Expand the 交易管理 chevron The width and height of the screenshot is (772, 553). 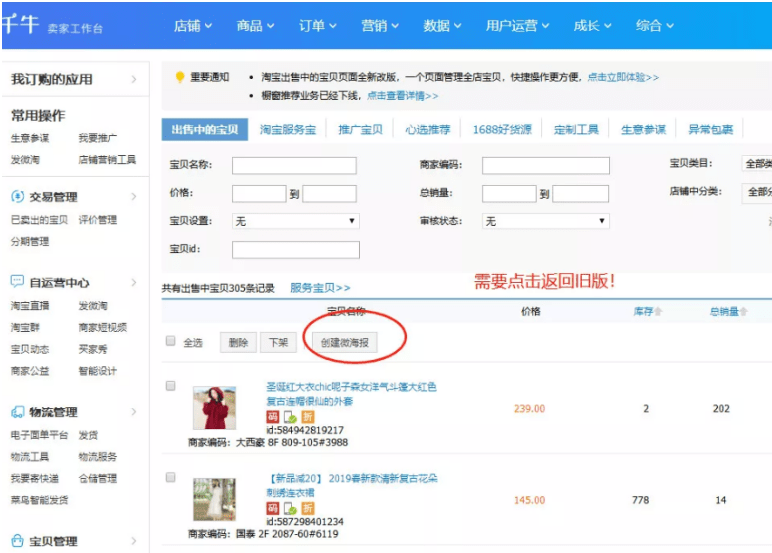(134, 196)
